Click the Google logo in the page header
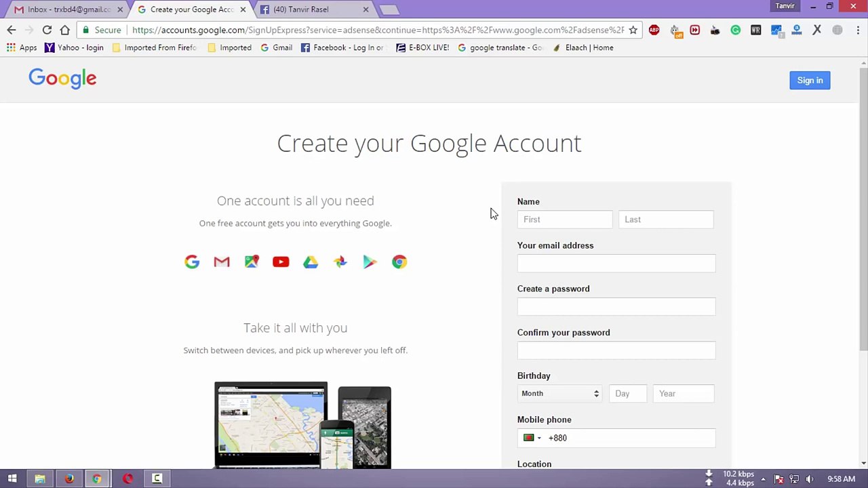 tap(62, 79)
